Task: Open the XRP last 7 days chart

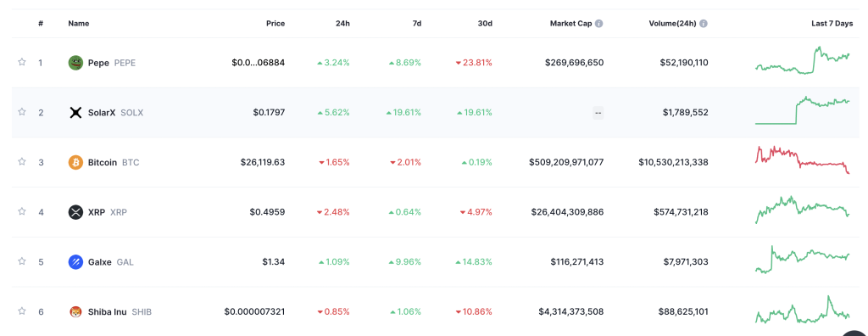Action: click(803, 210)
